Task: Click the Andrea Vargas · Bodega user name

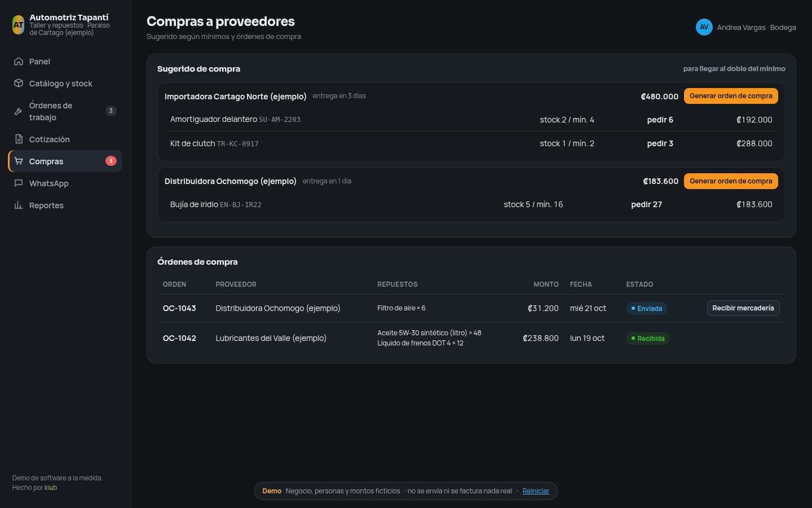Action: click(757, 27)
